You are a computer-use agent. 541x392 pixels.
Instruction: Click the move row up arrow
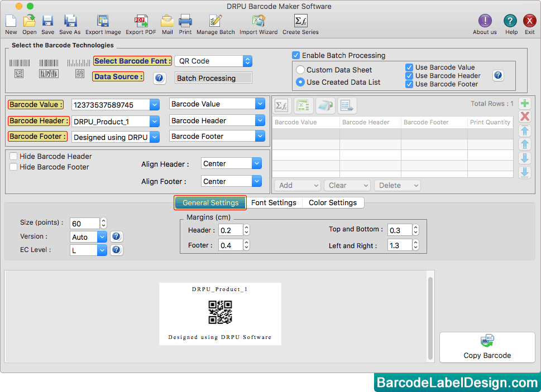525,144
